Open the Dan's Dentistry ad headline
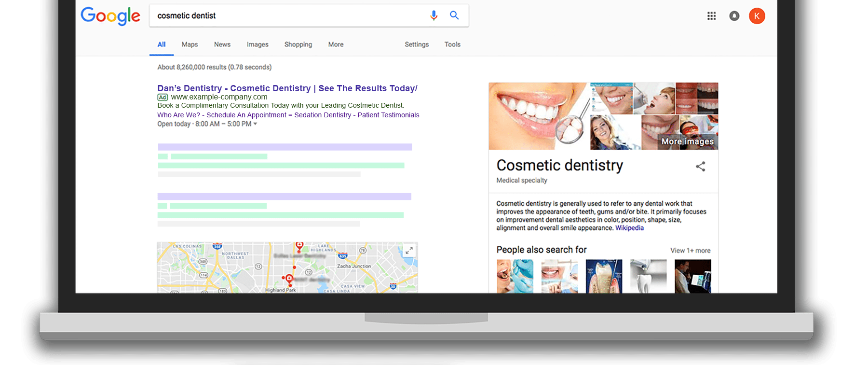The image size is (868, 365). click(287, 88)
